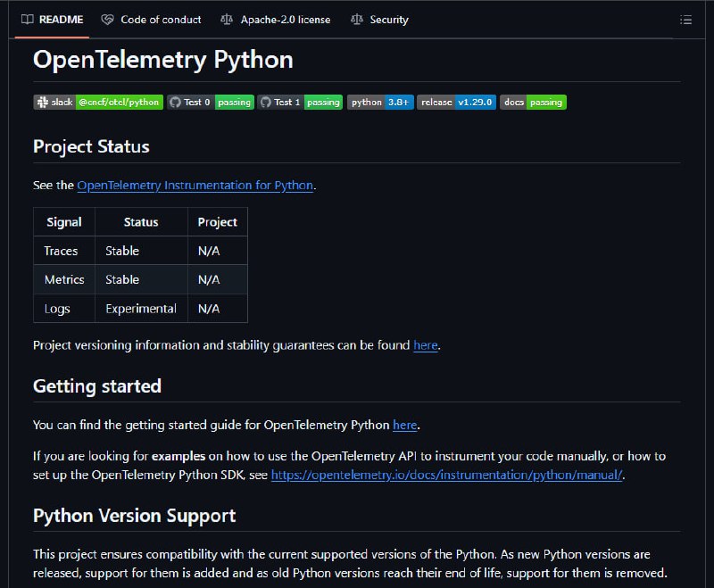This screenshot has width=714, height=588.
Task: Click the Logs cell in the table
Action: coord(64,309)
